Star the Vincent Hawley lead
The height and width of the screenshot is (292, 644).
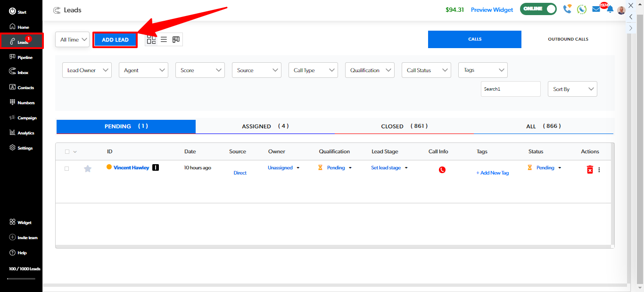(x=88, y=168)
